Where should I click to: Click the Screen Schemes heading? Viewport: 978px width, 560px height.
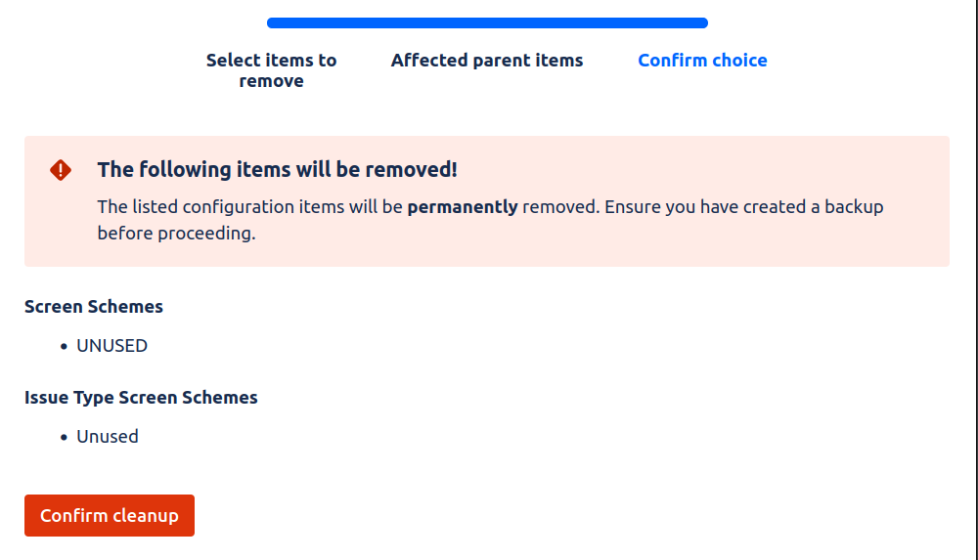coord(94,307)
